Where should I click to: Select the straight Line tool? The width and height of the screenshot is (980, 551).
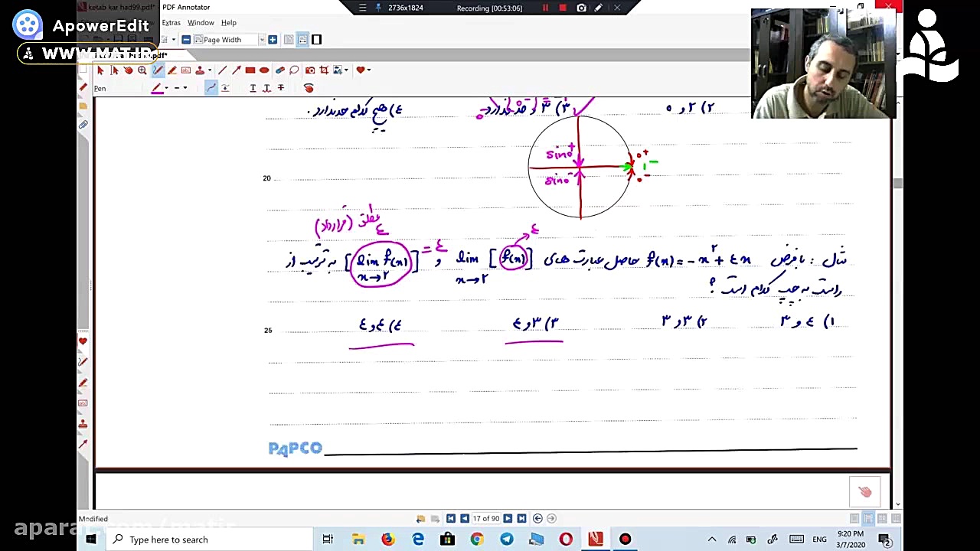[x=222, y=70]
